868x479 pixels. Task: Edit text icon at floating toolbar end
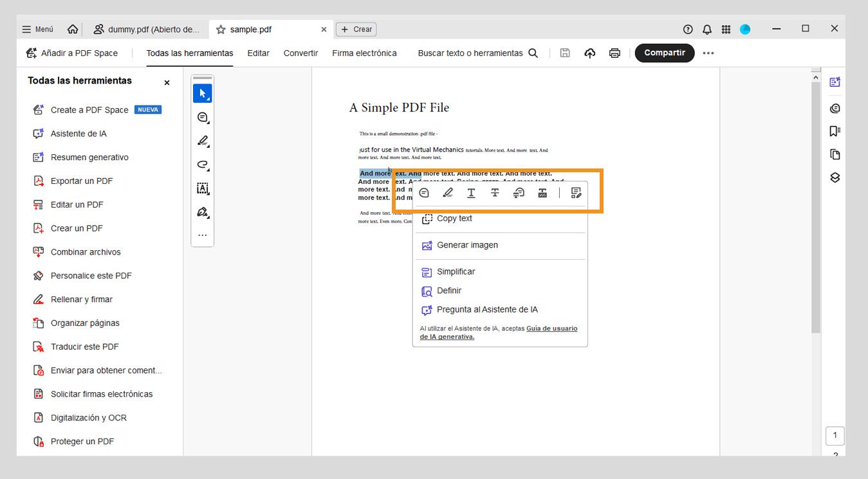576,193
